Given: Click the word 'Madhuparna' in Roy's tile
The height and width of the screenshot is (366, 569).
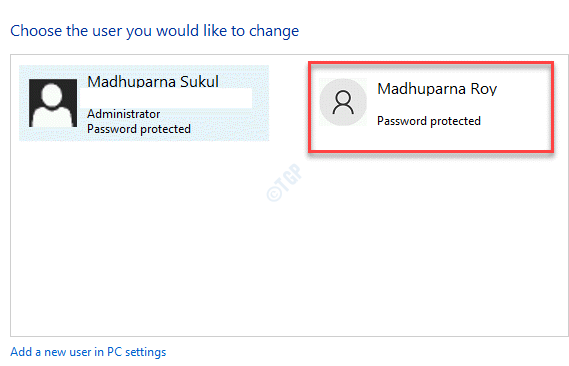Looking at the screenshot, I should 421,89.
